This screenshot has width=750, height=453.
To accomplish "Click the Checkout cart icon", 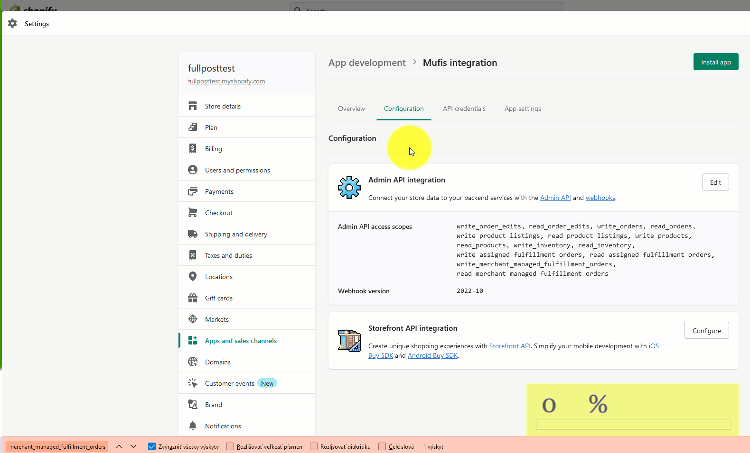I will point(193,212).
